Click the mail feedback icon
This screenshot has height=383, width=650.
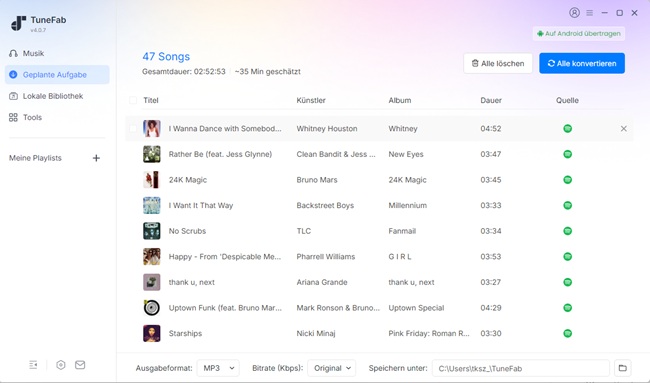point(80,365)
